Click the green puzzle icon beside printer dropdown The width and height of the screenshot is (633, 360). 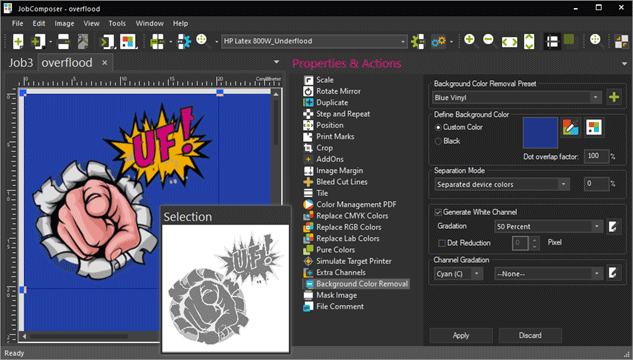point(418,41)
